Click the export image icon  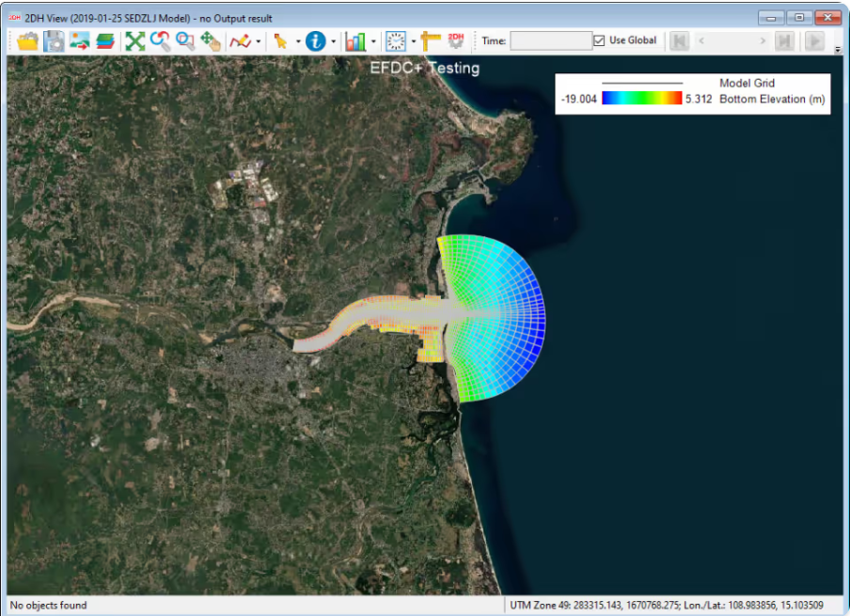[x=79, y=41]
